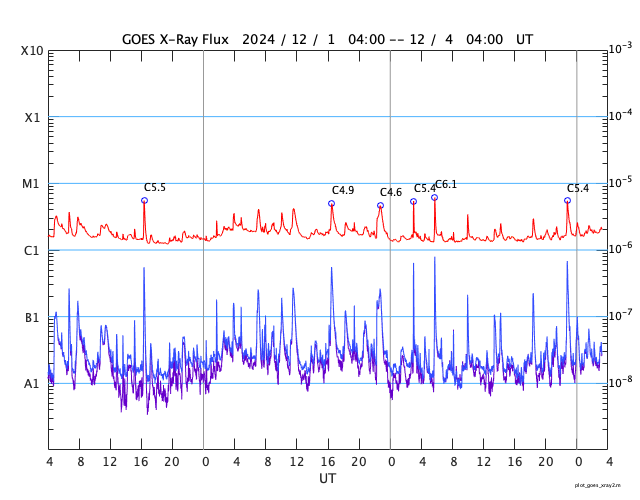Viewport: 640px width, 500px height.
Task: Click the UT x-axis title
Action: 327,478
